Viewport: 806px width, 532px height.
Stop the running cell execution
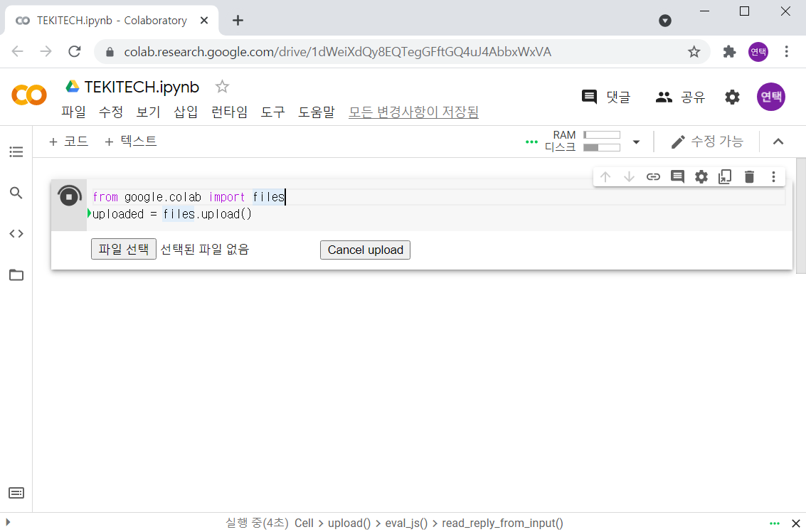pyautogui.click(x=69, y=197)
